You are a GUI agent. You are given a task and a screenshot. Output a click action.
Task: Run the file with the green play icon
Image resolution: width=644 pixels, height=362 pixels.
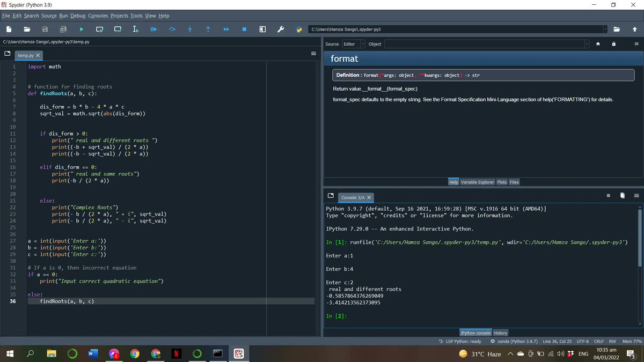point(82,29)
